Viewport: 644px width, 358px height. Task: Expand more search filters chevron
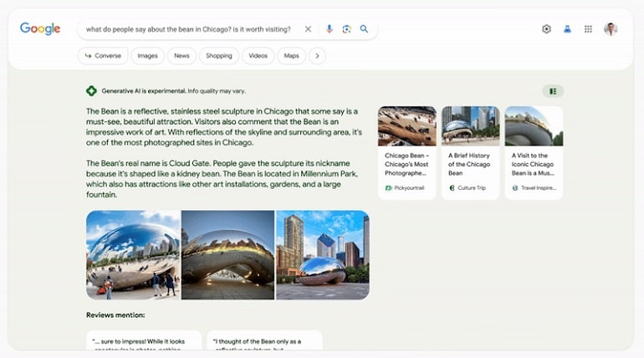(x=317, y=56)
